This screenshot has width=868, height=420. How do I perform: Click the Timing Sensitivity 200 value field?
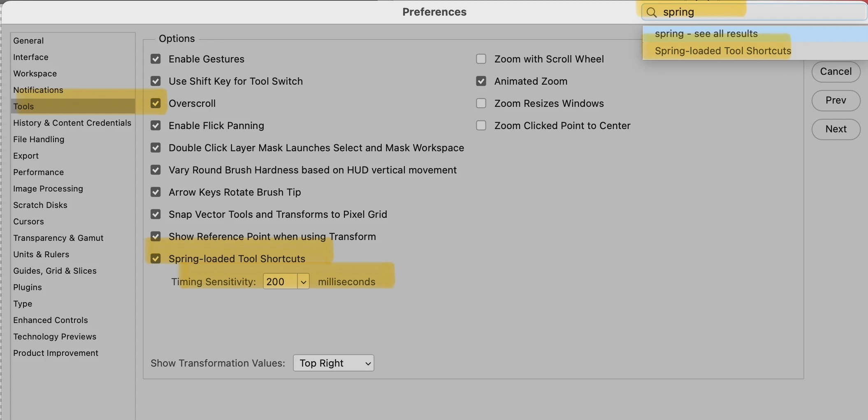tap(280, 282)
